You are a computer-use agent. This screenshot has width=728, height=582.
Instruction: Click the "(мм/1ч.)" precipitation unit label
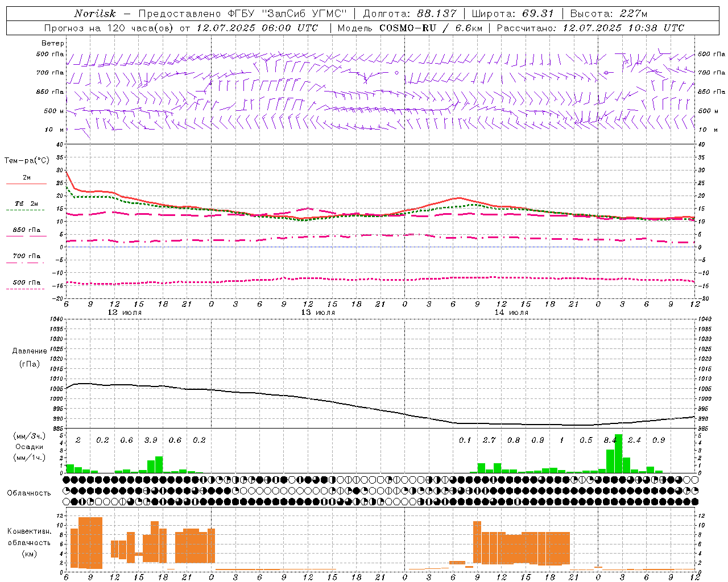30,458
